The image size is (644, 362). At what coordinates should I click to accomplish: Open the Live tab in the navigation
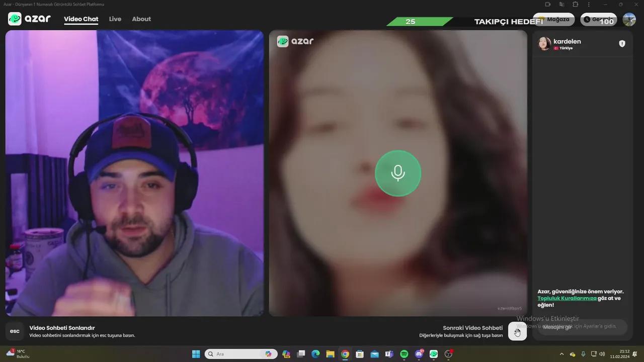click(x=115, y=19)
